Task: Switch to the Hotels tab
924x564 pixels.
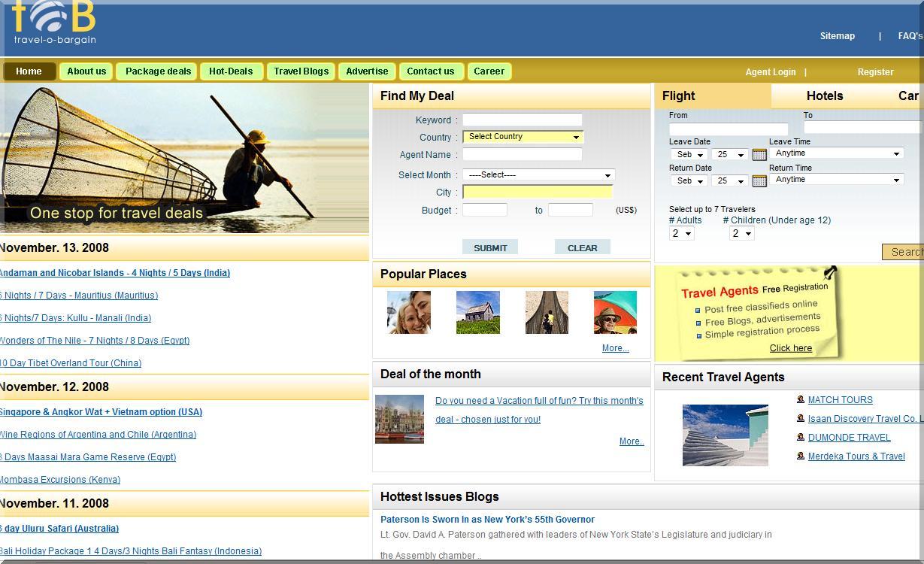Action: (824, 96)
